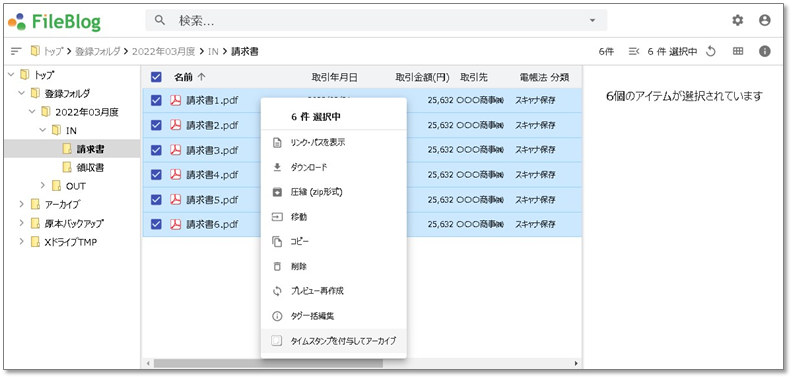Screen dimensions: 793x379
Task: Go to IN in breadcrumb
Action: coord(213,51)
